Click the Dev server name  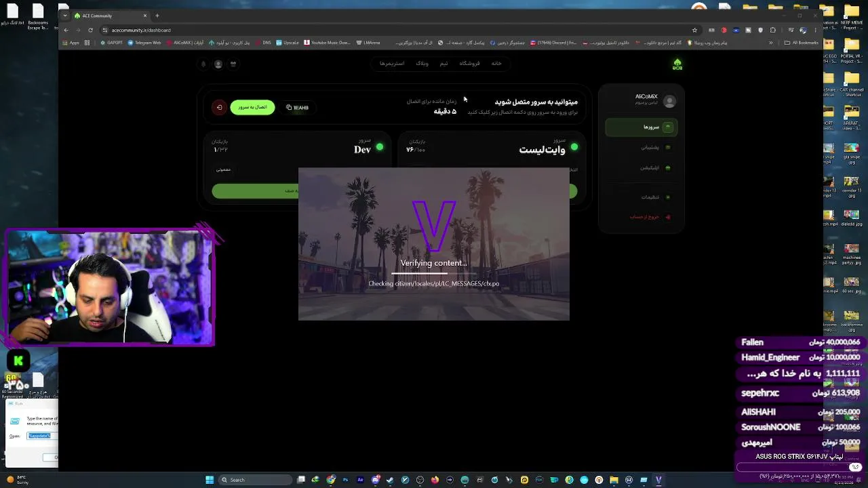[362, 150]
